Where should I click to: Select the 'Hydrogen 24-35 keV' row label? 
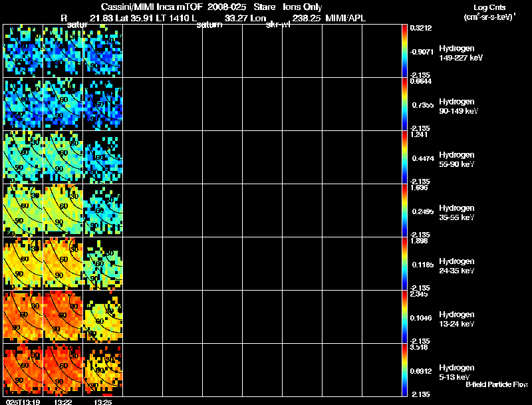457,266
